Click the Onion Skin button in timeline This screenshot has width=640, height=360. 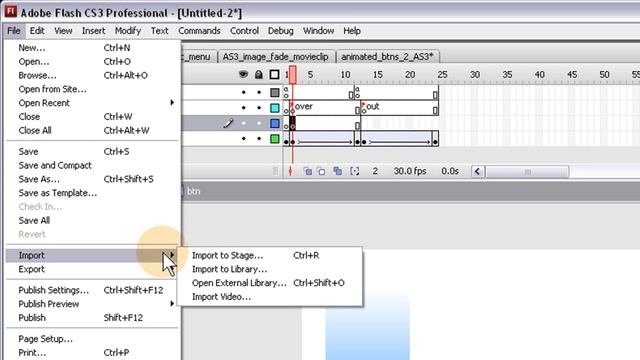tap(307, 171)
